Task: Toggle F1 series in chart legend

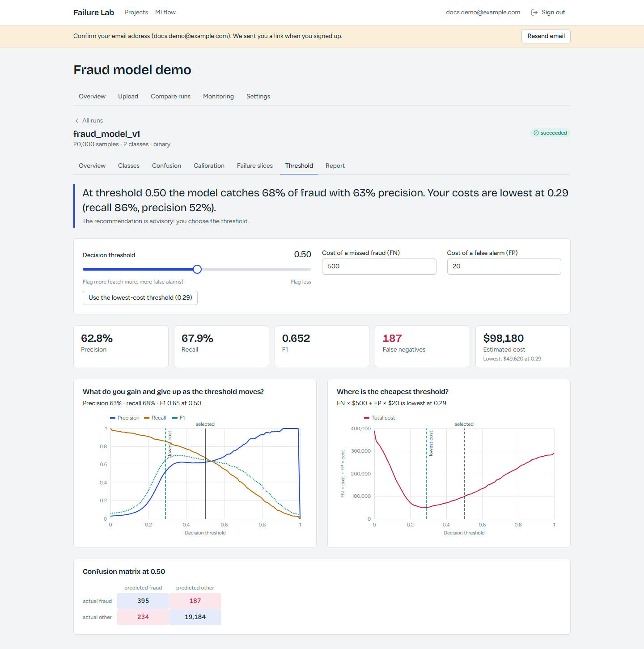Action: [x=178, y=418]
